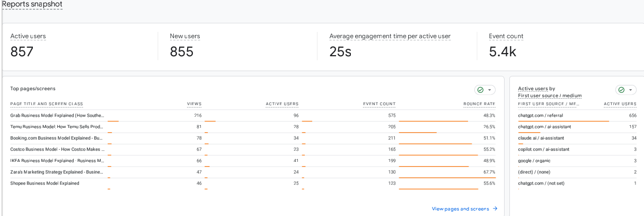Select Shopee Business Model Explained row
The width and height of the screenshot is (644, 216).
click(x=253, y=184)
